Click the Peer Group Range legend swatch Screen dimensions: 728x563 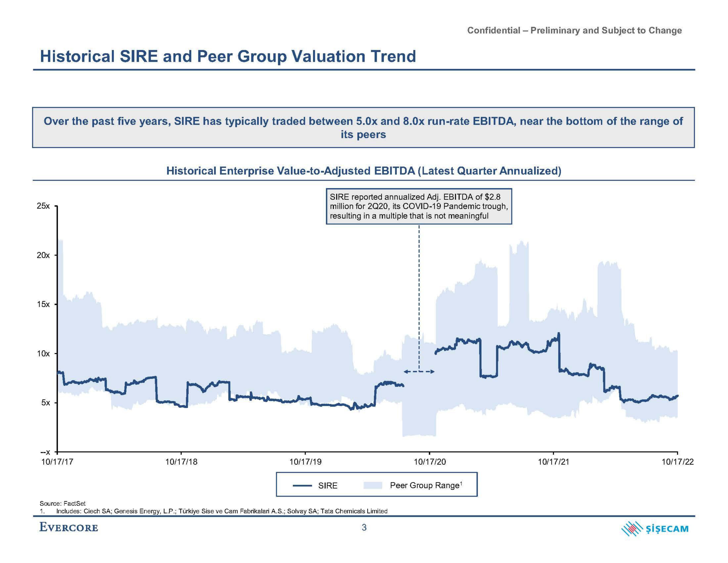pyautogui.click(x=373, y=485)
